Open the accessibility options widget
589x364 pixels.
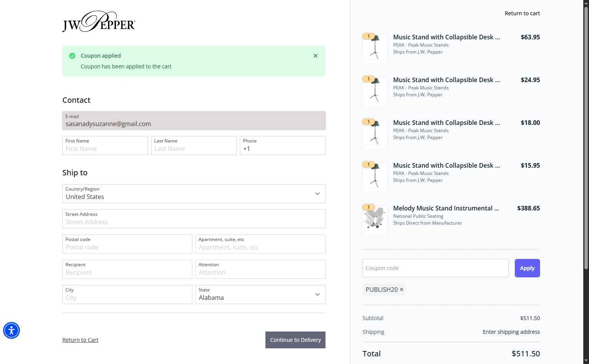11,330
